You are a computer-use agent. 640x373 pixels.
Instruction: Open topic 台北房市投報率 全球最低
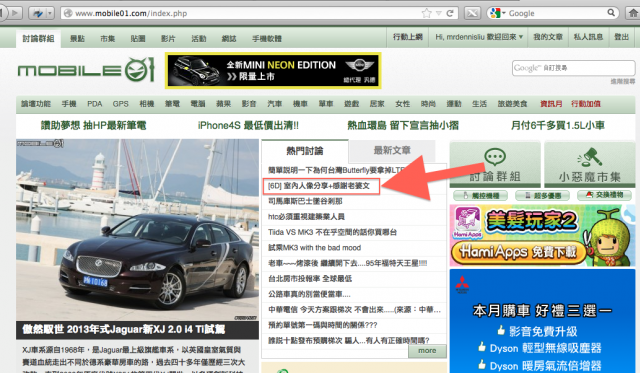point(310,279)
